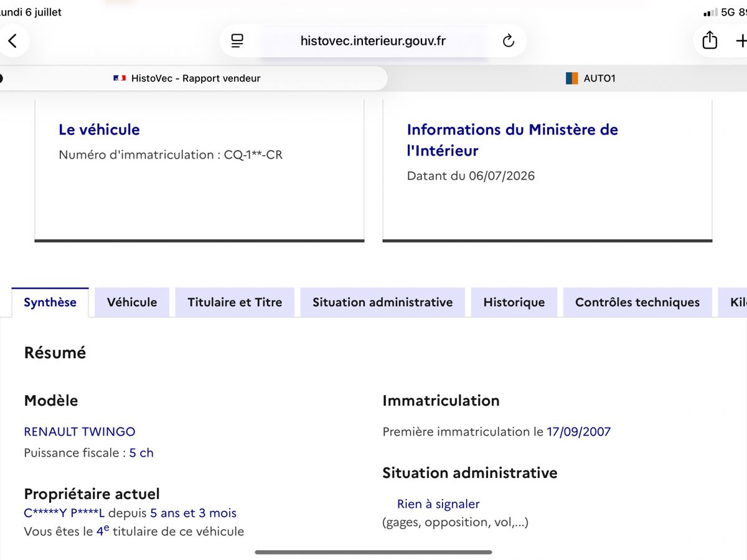Tap the home indicator bar
This screenshot has height=560, width=747.
[374, 552]
